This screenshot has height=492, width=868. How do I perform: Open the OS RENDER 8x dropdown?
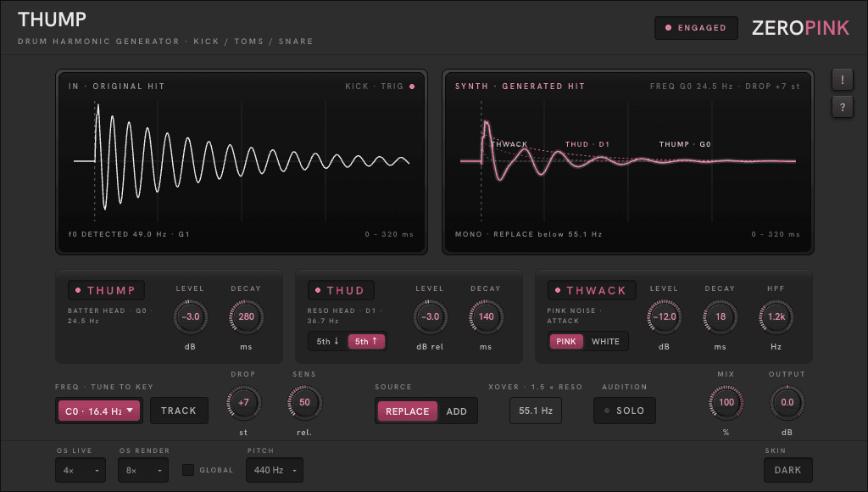142,470
